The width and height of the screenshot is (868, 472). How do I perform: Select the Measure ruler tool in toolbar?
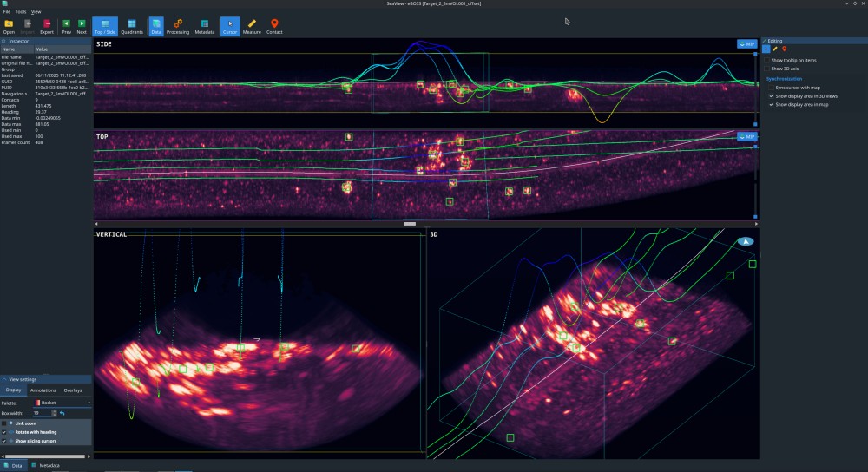pyautogui.click(x=252, y=27)
